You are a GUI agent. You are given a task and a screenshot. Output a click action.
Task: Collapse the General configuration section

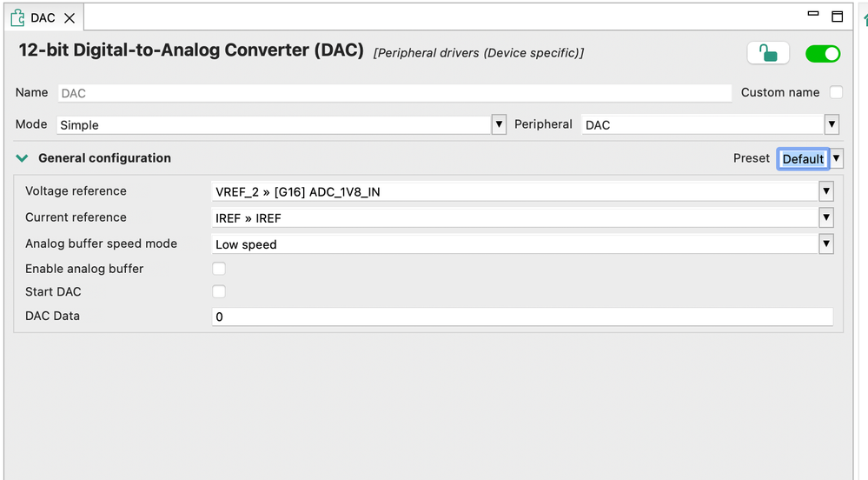[23, 158]
